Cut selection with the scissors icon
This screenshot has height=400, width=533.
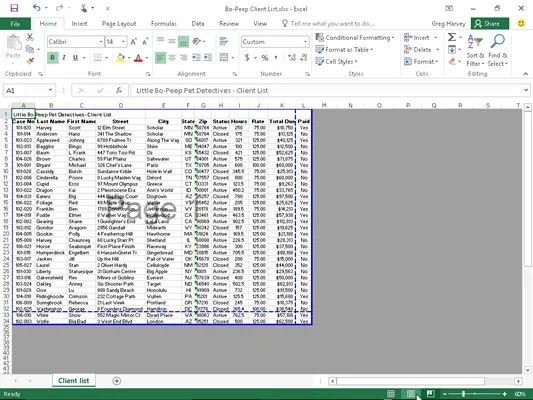30,37
